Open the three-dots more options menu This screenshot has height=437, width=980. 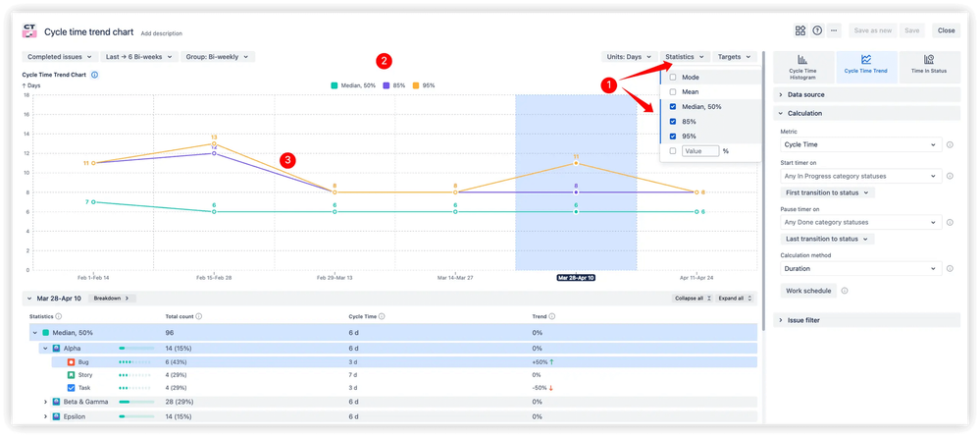click(834, 30)
